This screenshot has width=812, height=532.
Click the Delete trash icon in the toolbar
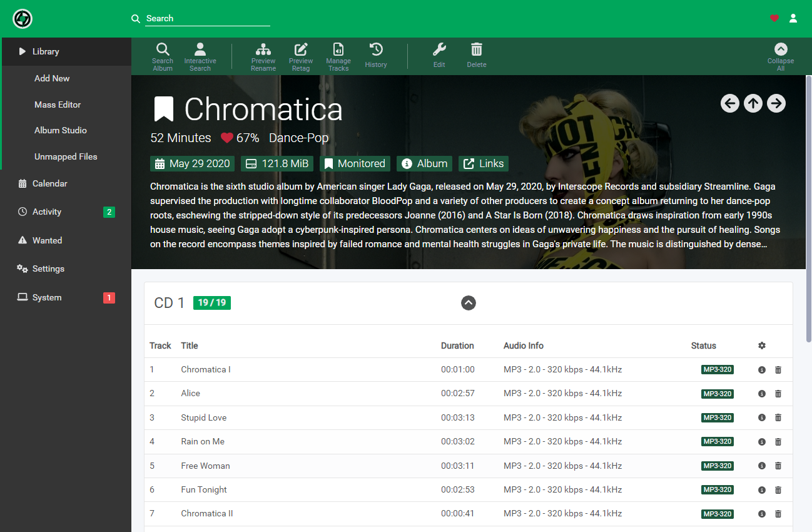[x=477, y=56]
